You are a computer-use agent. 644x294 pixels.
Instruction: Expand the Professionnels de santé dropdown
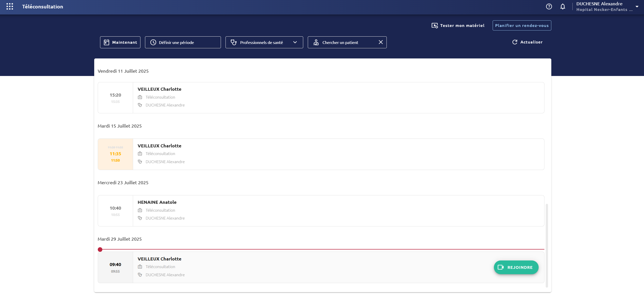coord(264,42)
